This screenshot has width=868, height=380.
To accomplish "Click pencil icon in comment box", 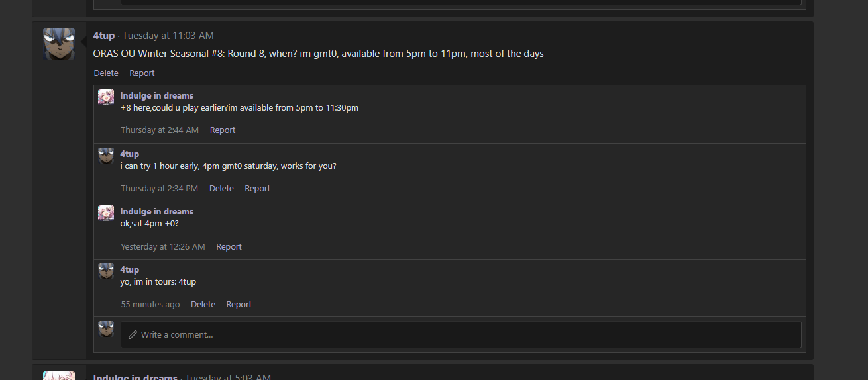I will pyautogui.click(x=133, y=335).
